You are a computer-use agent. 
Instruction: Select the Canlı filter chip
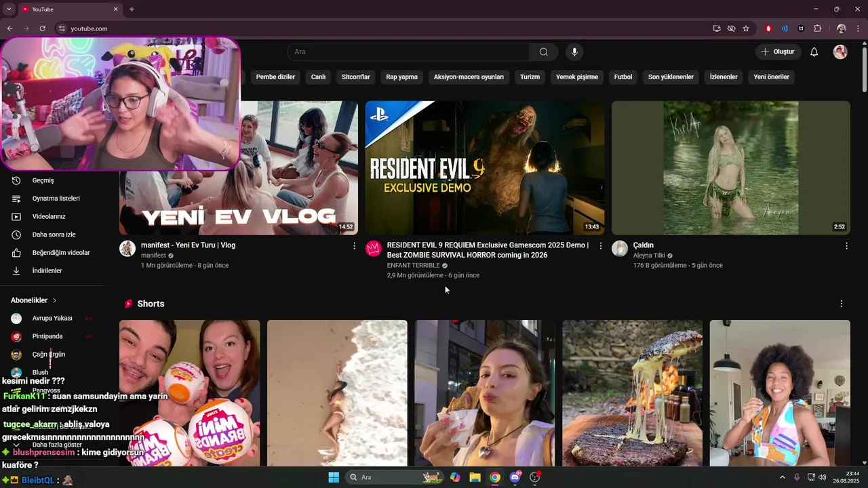click(318, 77)
